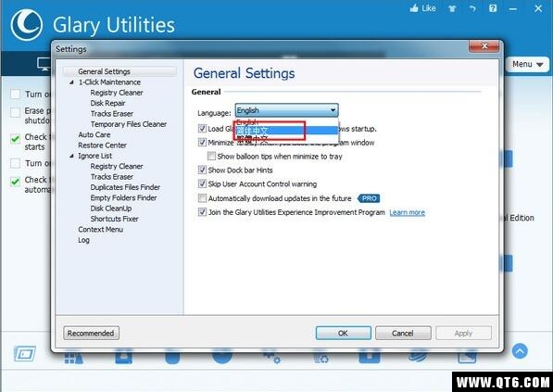Toggle Skip User Account Control warning
This screenshot has height=392, width=553.
pos(202,183)
